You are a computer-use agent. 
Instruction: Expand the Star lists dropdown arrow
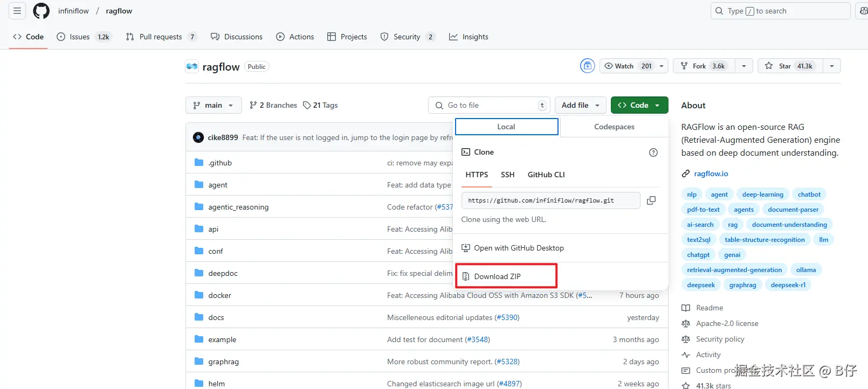[832, 66]
